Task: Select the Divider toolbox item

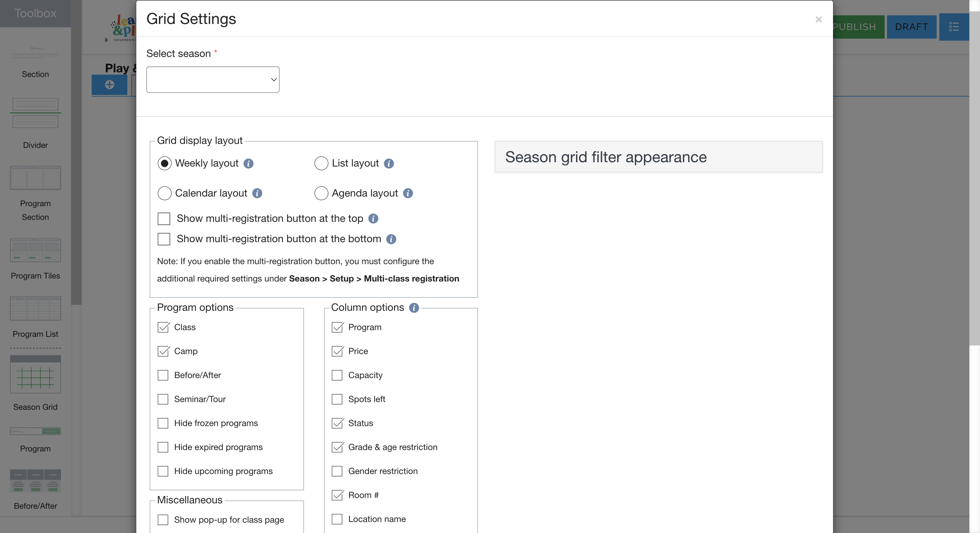Action: pos(35,113)
